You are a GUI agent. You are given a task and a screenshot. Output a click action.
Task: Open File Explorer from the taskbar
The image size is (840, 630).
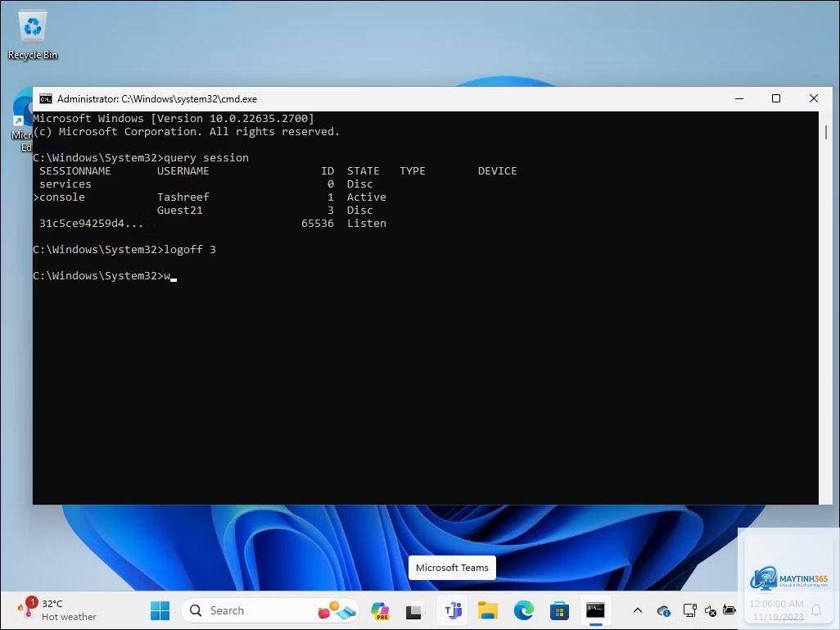pos(488,610)
